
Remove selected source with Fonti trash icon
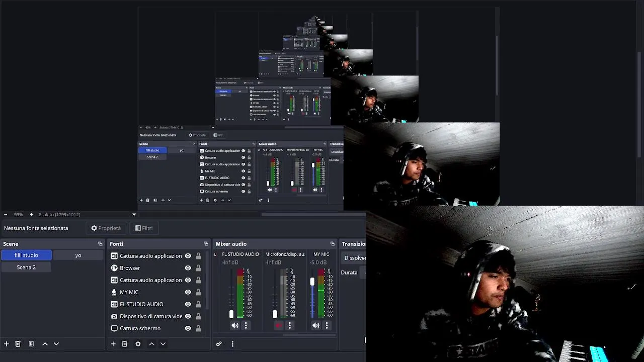pos(125,344)
